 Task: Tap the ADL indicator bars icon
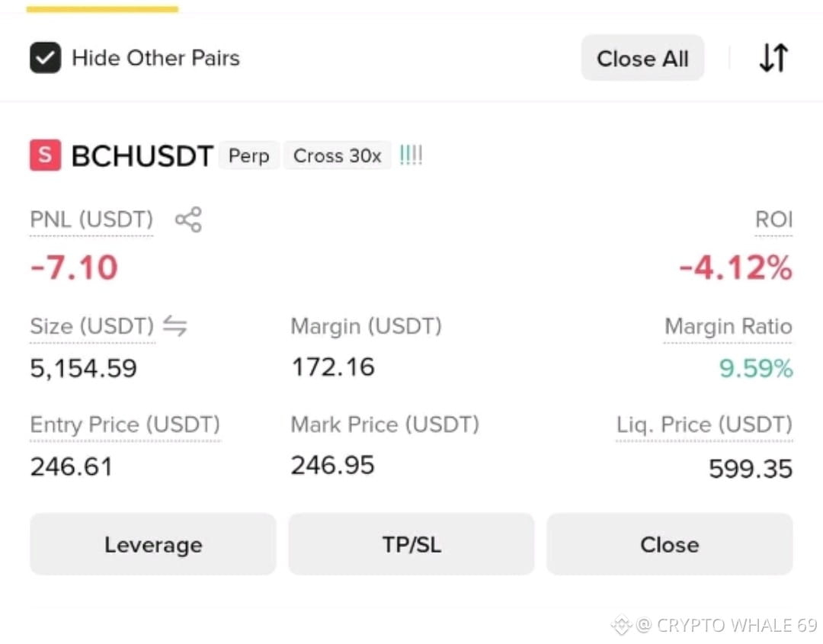point(411,155)
